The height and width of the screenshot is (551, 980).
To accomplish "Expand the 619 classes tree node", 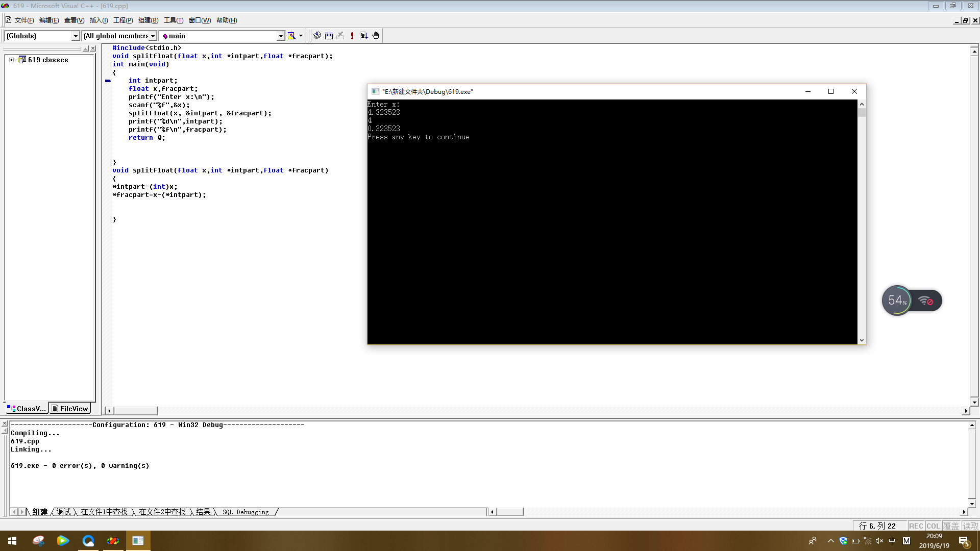I will click(11, 60).
